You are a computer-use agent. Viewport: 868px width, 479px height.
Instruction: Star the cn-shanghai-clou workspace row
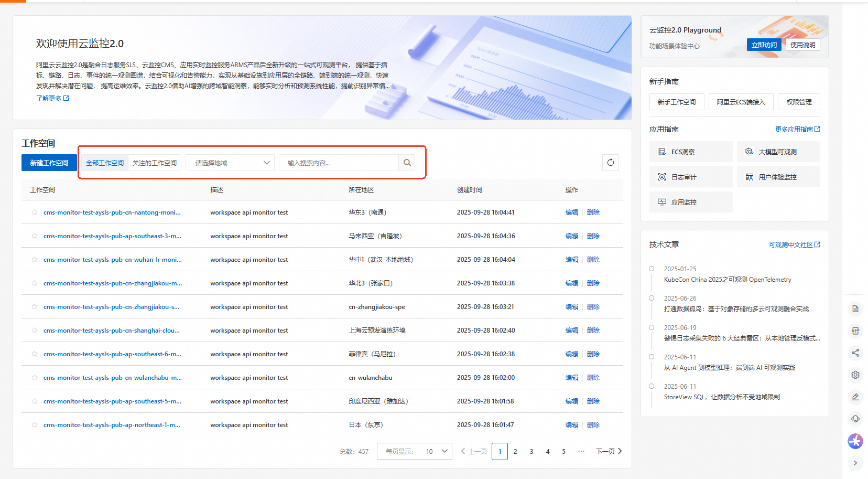(x=35, y=331)
